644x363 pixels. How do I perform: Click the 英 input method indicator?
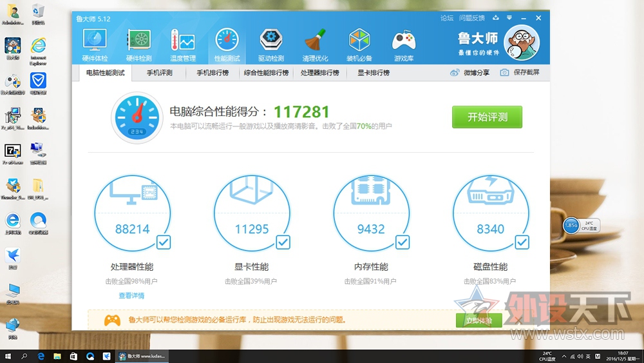pos(588,357)
